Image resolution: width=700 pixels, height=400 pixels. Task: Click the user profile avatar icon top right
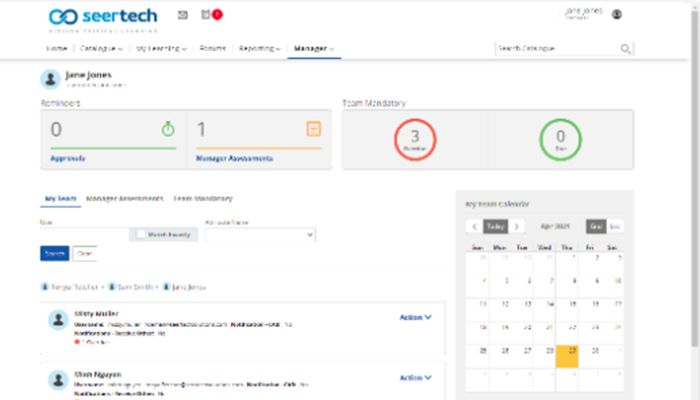[617, 15]
